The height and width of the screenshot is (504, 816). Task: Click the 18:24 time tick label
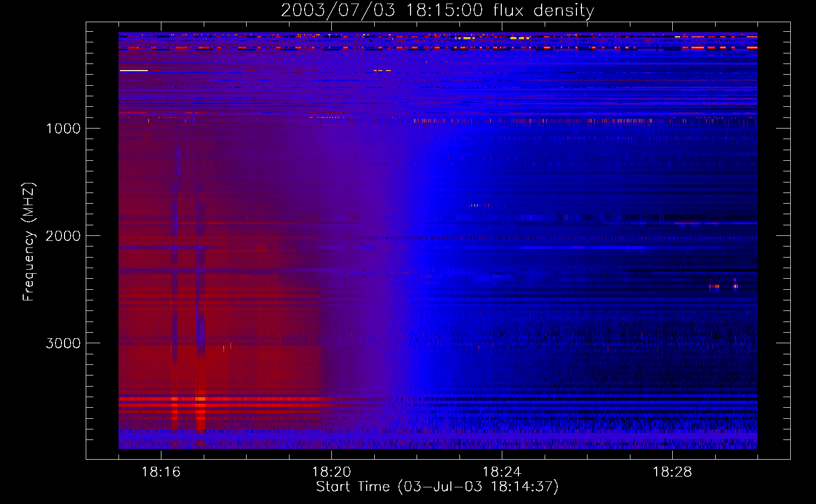(x=502, y=472)
